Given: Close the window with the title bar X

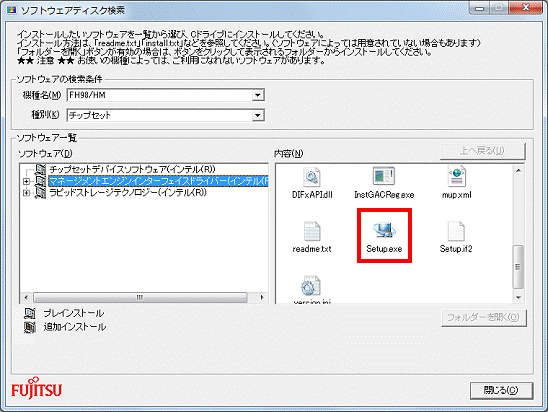Looking at the screenshot, I should point(526,8).
